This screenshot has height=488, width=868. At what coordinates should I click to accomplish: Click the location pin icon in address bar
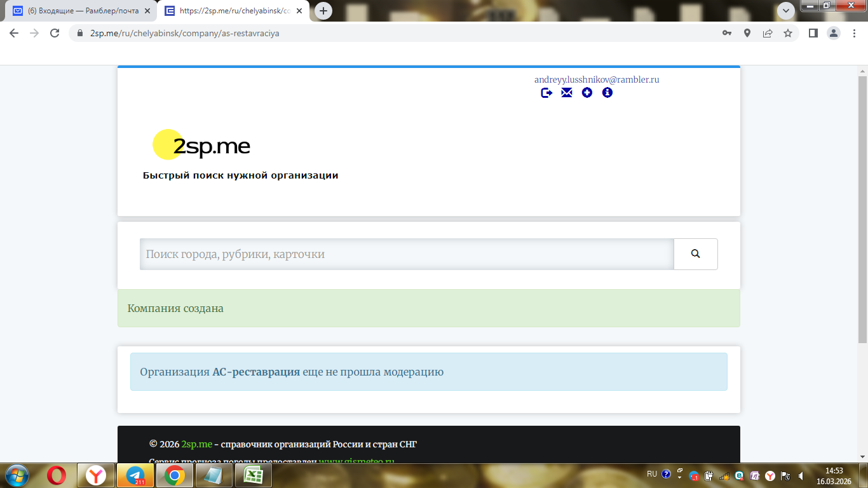(x=747, y=33)
